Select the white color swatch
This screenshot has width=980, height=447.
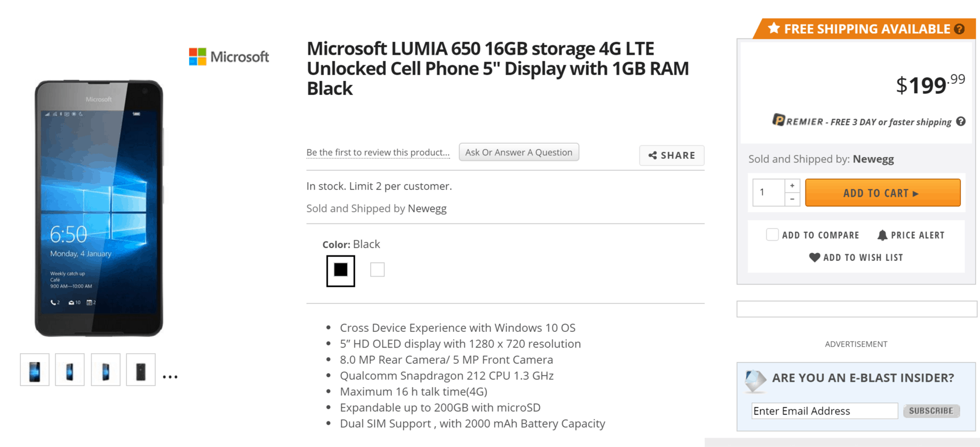point(377,269)
